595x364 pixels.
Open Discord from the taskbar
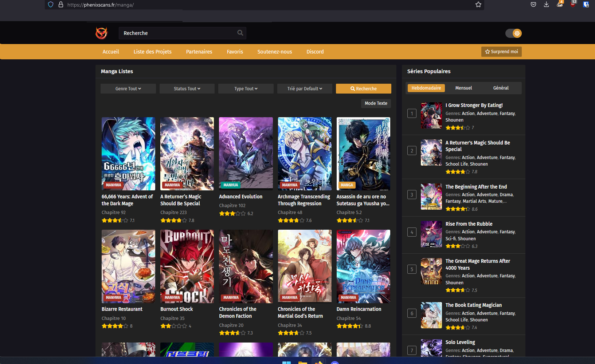334,362
